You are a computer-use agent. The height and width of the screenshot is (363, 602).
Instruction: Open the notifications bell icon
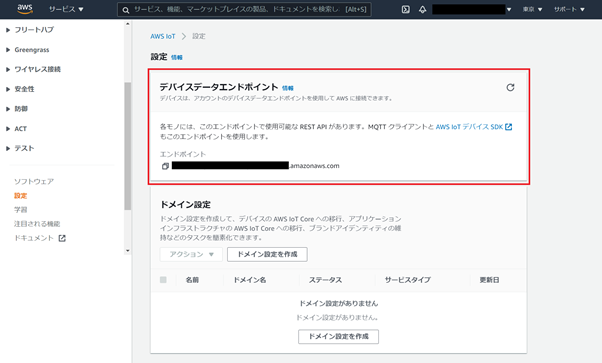pos(422,9)
